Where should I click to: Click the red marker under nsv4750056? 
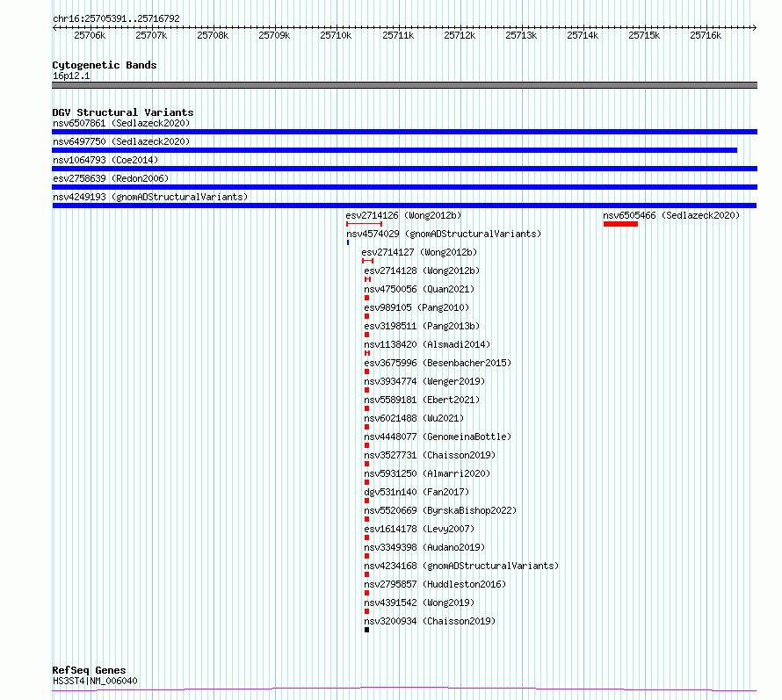tap(367, 298)
